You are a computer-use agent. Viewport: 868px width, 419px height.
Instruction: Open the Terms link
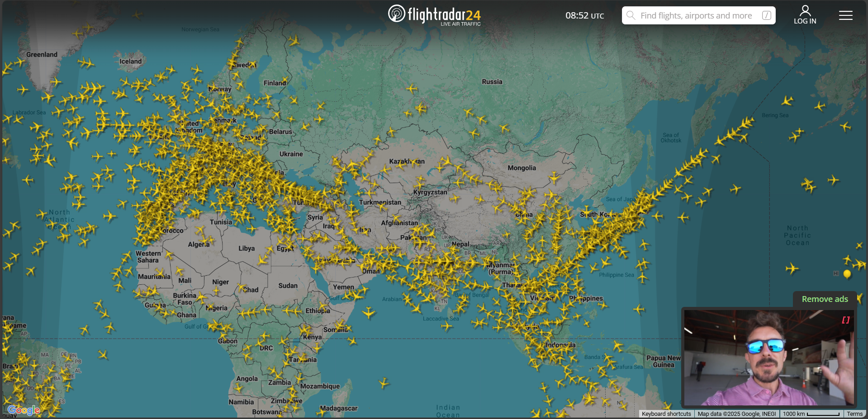point(854,414)
